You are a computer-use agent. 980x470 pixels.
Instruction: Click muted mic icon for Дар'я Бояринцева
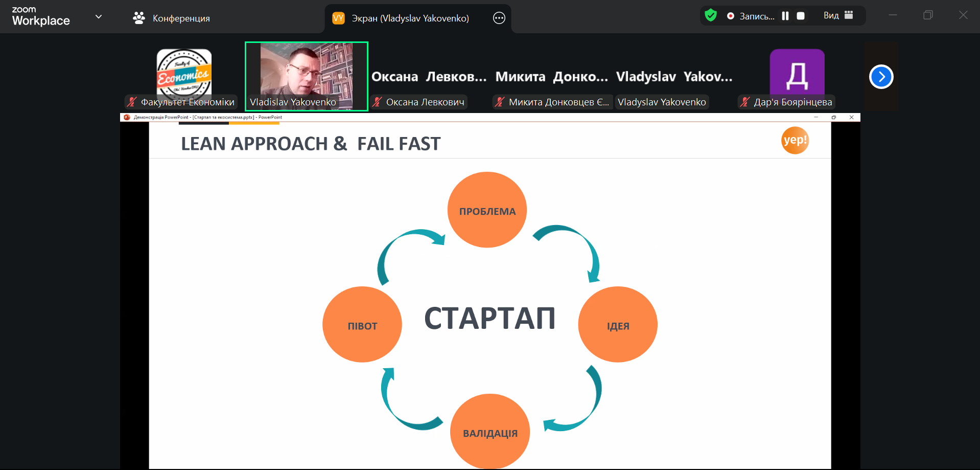pos(745,102)
